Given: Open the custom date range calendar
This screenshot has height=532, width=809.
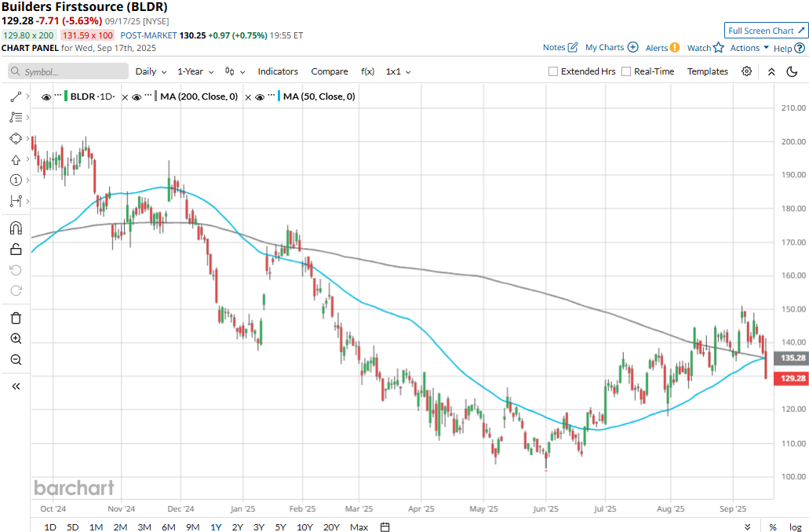Looking at the screenshot, I should [x=385, y=527].
